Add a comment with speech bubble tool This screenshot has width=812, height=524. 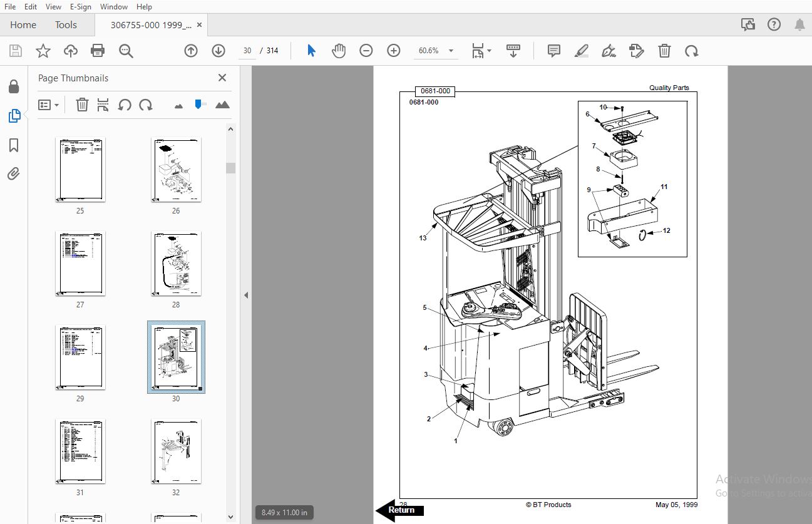[x=554, y=51]
